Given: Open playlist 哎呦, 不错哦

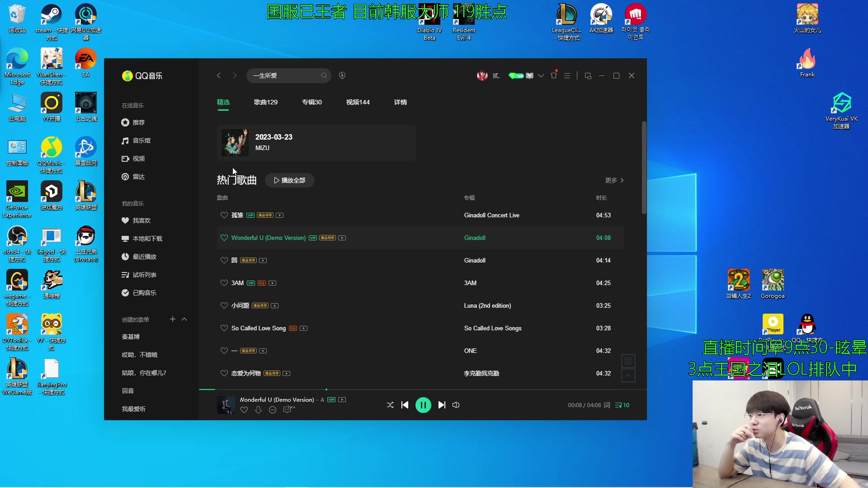Looking at the screenshot, I should 140,355.
